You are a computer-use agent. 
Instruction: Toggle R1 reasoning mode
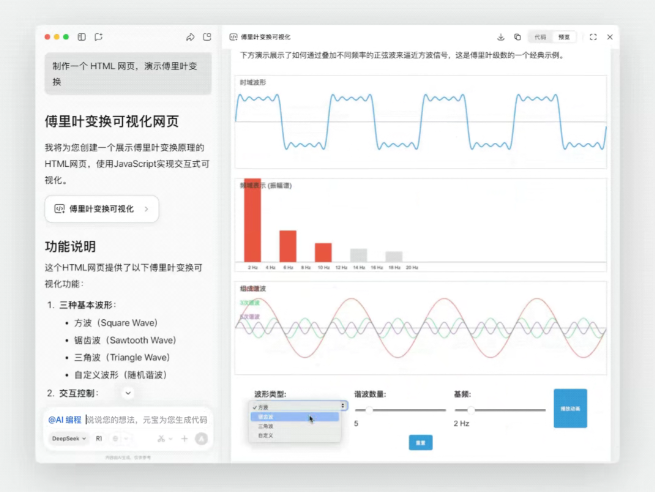pyautogui.click(x=99, y=439)
